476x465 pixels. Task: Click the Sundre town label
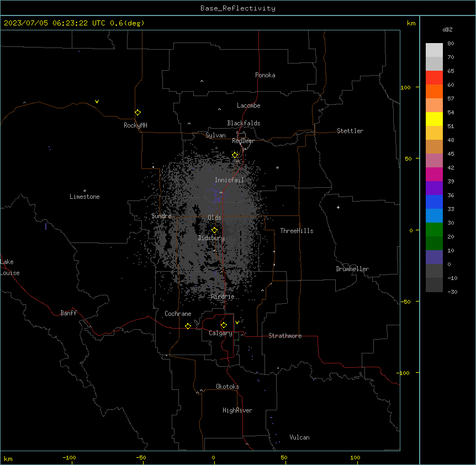tap(161, 216)
